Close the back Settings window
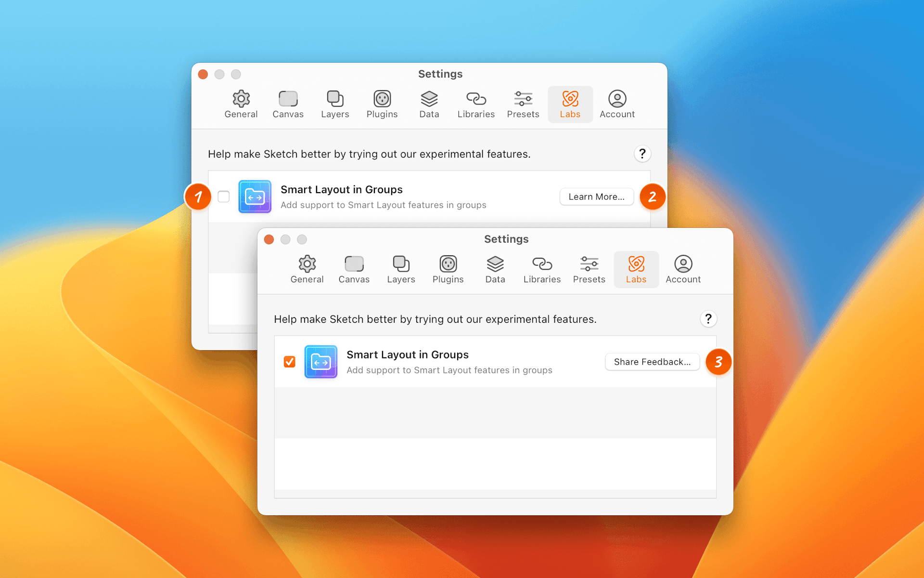Viewport: 924px width, 578px height. coord(203,74)
